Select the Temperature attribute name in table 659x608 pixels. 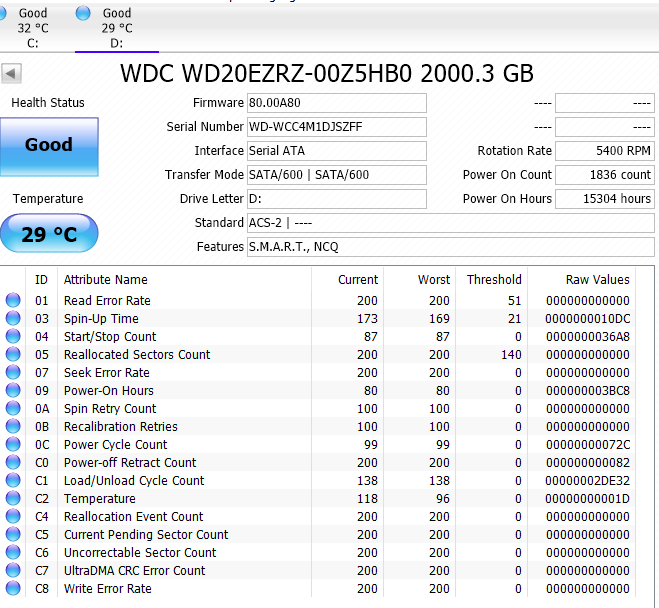100,499
